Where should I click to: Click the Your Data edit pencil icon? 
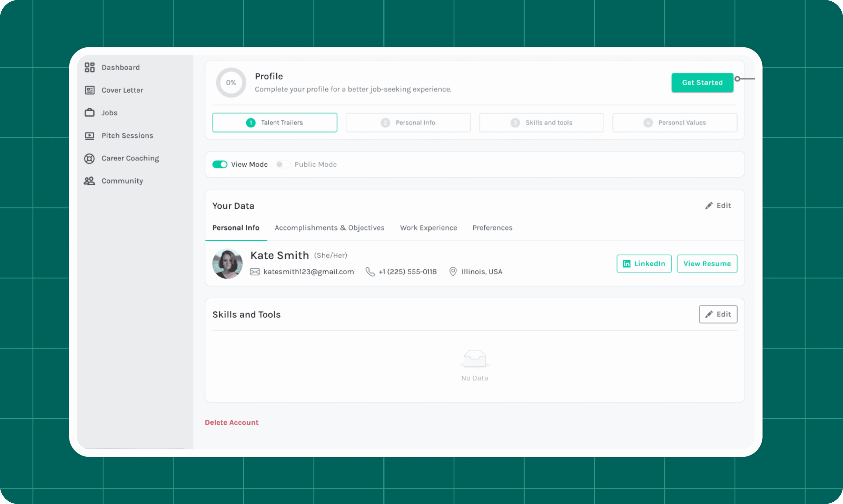(709, 205)
